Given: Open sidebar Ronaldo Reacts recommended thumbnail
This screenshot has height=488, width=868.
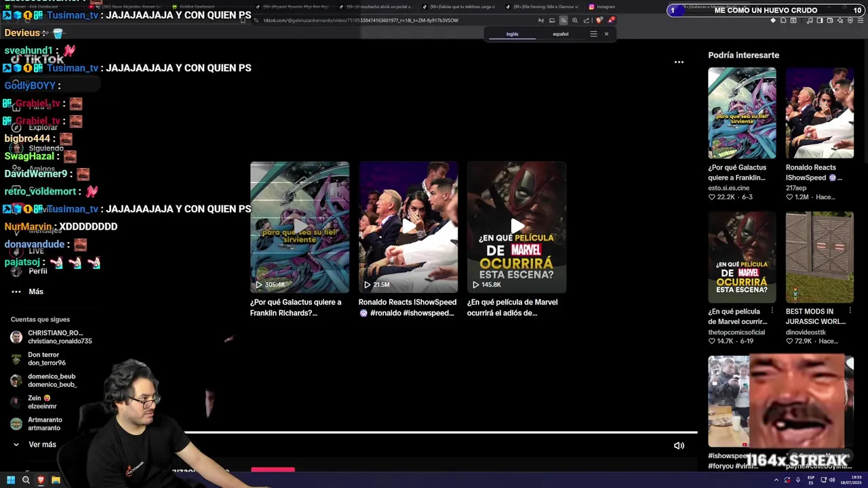Looking at the screenshot, I should pyautogui.click(x=819, y=113).
